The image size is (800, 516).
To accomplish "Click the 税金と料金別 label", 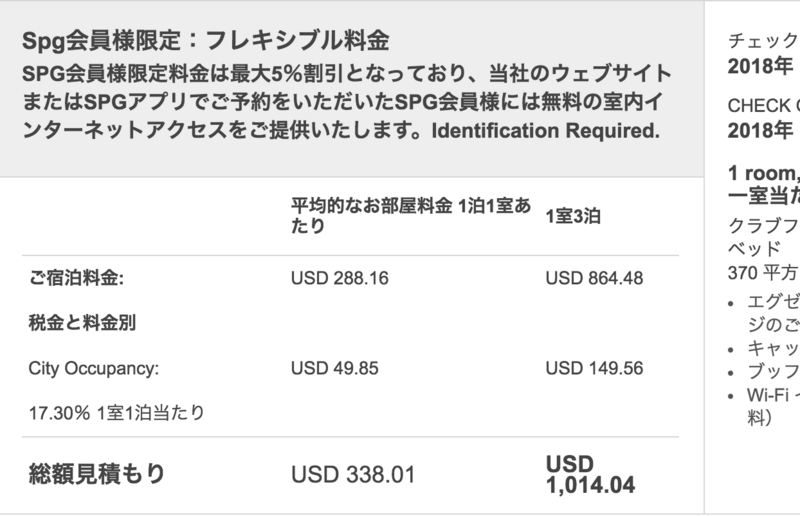I will coord(82,323).
